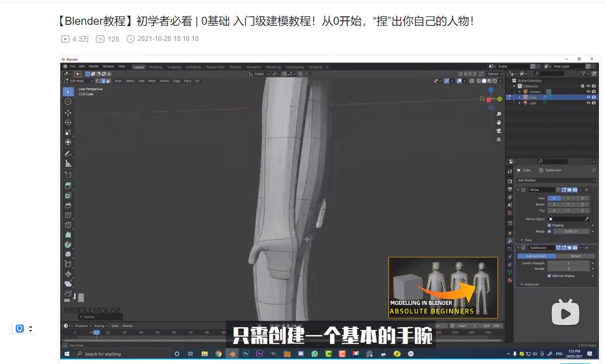Select the Smooth tool
605x364 pixels.
coord(68,254)
